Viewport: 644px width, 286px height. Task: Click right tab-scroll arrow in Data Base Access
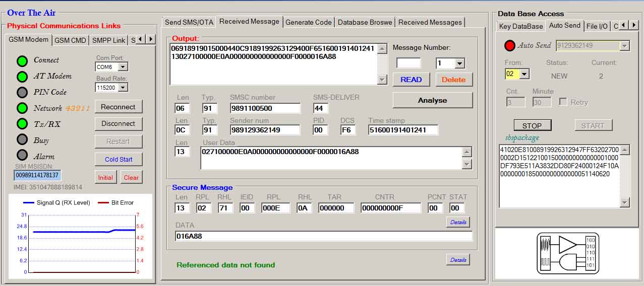633,25
